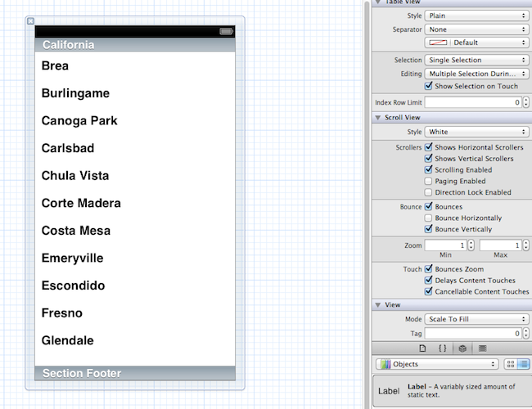
Task: Select the Emeryville row
Action: (x=135, y=258)
